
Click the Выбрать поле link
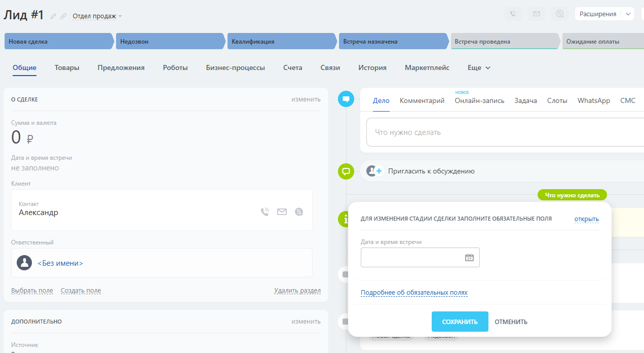(32, 291)
